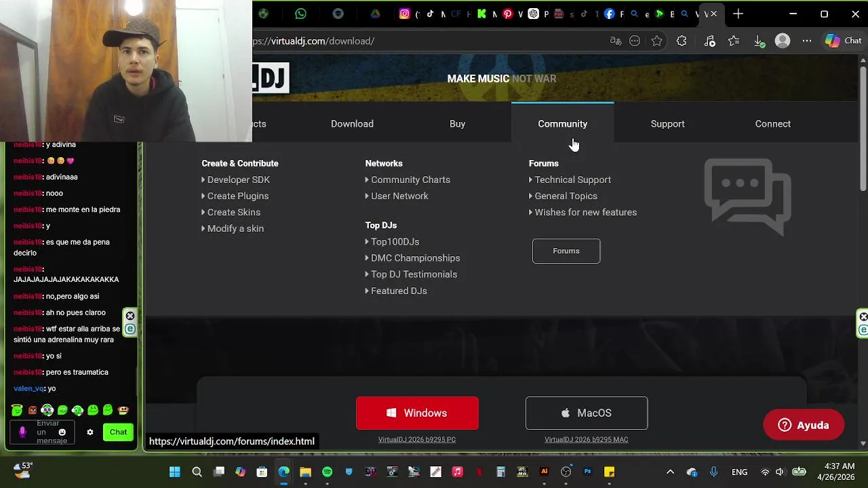Open the Developer SDK link
The height and width of the screenshot is (488, 868).
238,180
